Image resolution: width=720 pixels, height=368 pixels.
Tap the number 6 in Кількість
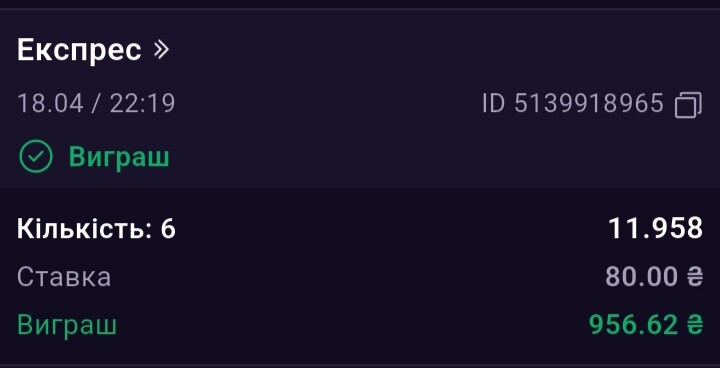tap(168, 228)
